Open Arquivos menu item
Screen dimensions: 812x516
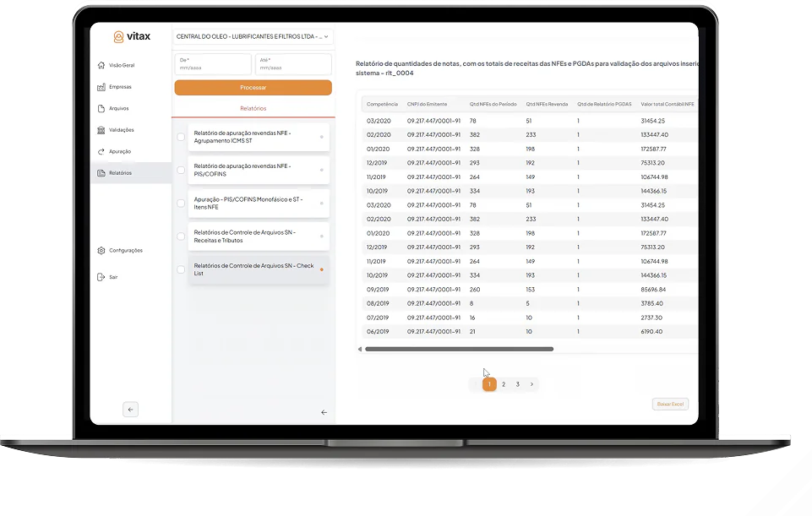pyautogui.click(x=118, y=109)
